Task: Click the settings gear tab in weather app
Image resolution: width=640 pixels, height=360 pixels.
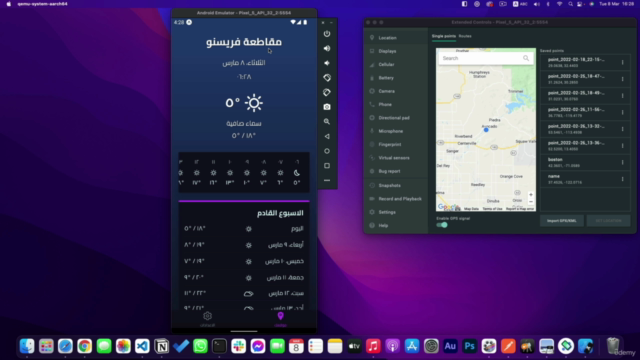Action: (207, 319)
